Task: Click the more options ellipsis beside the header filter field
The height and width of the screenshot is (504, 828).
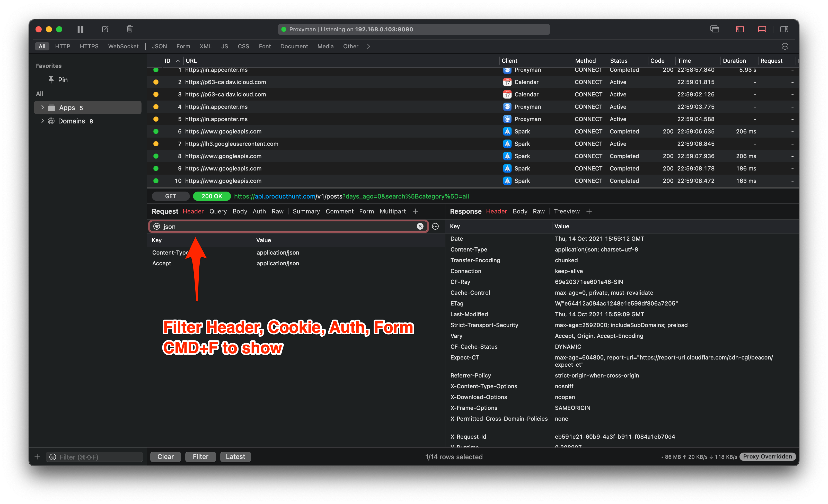Action: click(x=435, y=226)
